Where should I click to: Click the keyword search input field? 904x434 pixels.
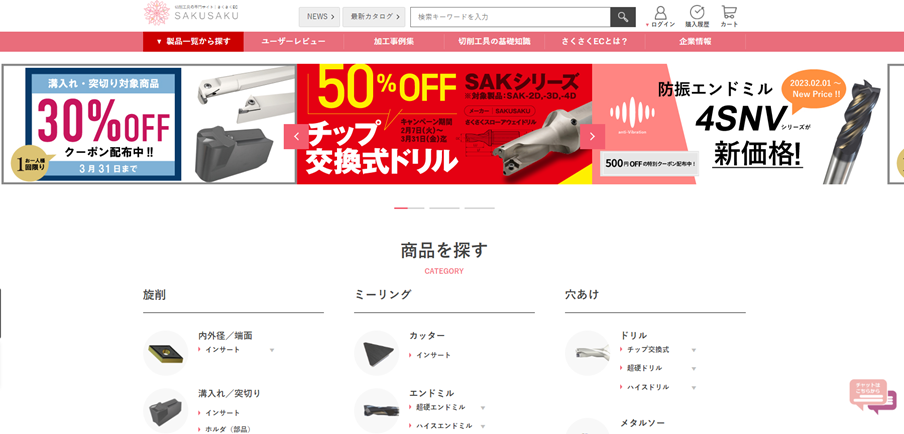coord(510,17)
